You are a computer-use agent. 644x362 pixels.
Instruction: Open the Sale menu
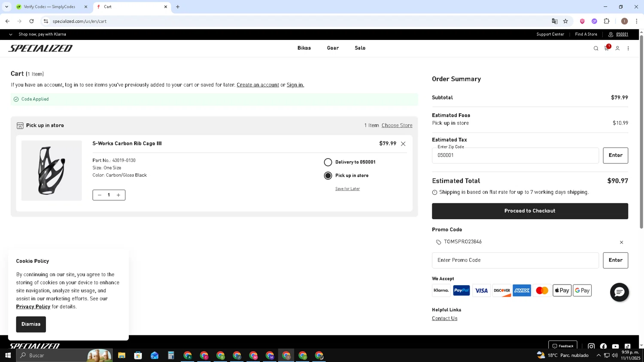coord(360,48)
